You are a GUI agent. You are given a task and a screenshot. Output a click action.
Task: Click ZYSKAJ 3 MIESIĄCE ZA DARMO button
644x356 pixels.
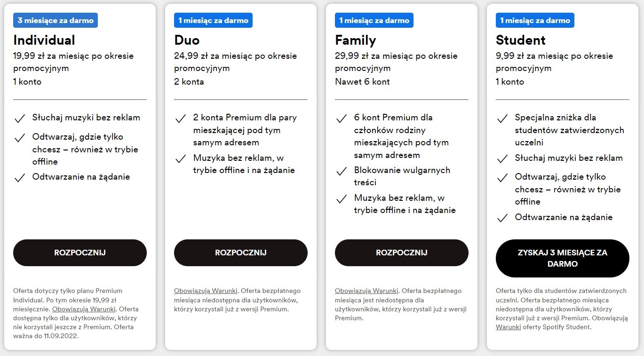(562, 258)
